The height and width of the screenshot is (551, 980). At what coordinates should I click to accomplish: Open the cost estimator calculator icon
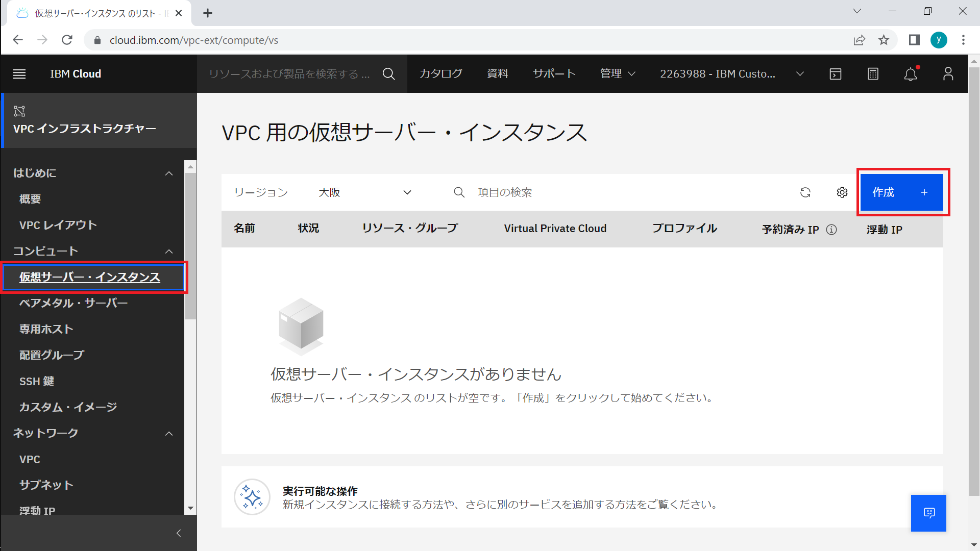coord(873,74)
